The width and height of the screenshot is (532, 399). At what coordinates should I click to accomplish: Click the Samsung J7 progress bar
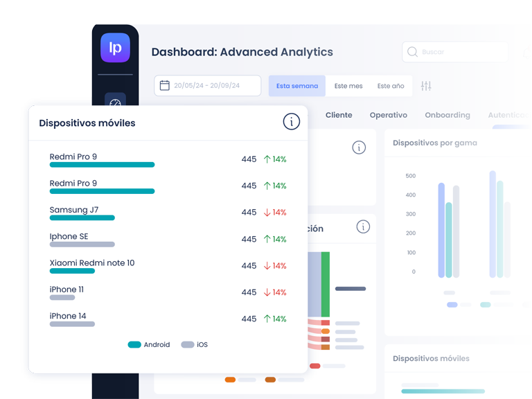tap(82, 218)
